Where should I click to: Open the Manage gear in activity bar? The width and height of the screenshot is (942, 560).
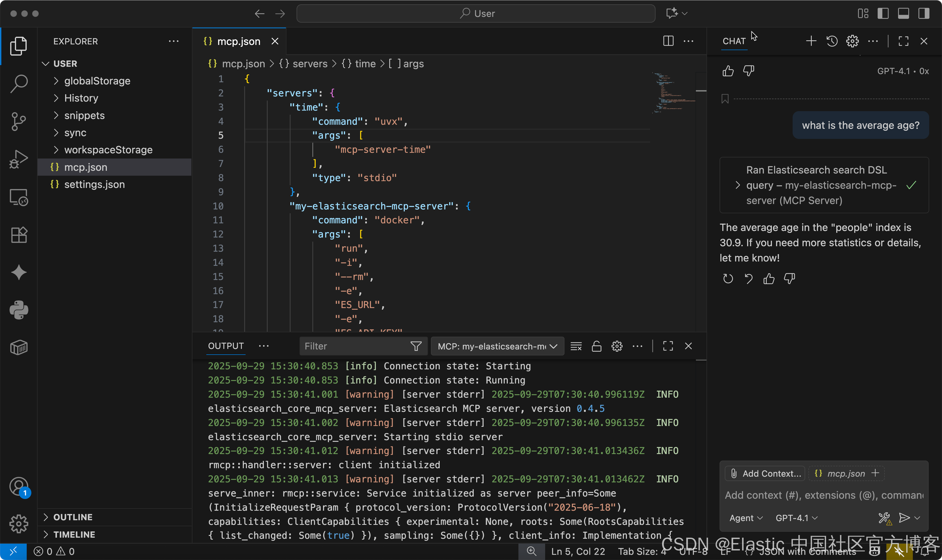[19, 524]
